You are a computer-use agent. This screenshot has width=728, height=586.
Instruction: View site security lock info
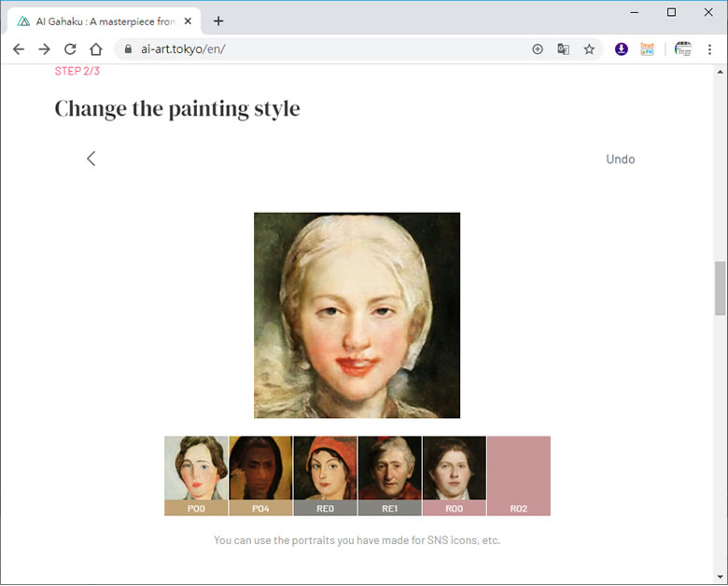pos(128,49)
